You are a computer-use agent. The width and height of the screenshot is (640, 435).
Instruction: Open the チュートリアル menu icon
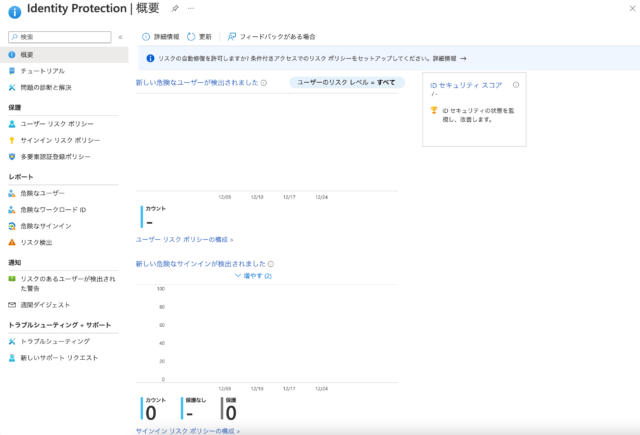coord(12,71)
